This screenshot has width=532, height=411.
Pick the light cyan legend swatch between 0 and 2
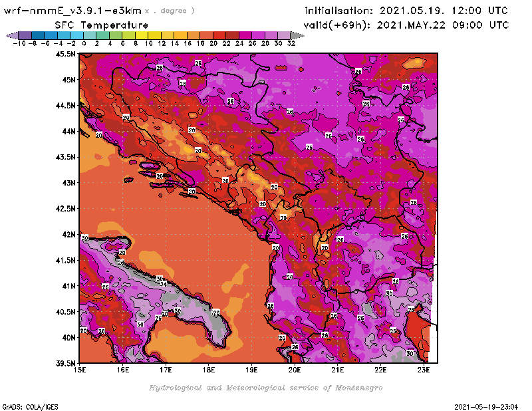tap(90, 35)
